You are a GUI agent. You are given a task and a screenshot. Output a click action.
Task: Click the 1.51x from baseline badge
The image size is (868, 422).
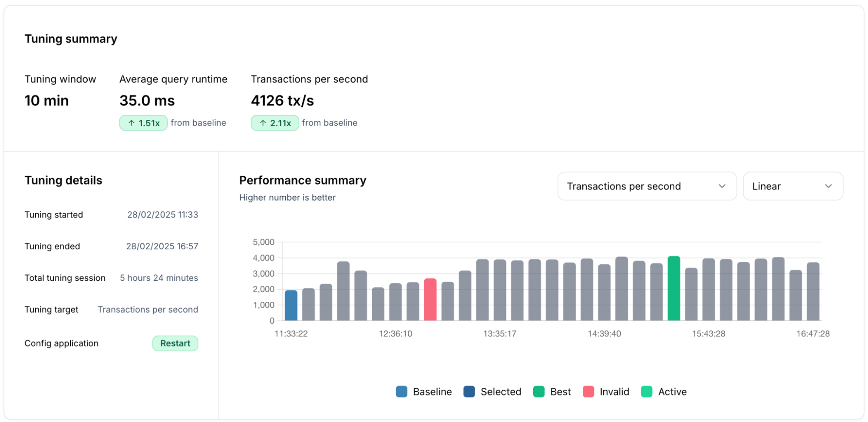pos(143,123)
